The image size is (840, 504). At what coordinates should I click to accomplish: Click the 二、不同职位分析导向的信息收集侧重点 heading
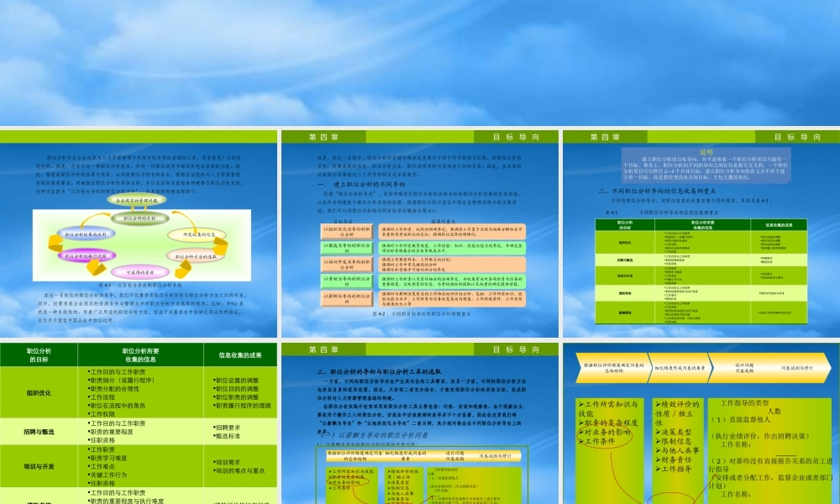pyautogui.click(x=658, y=191)
